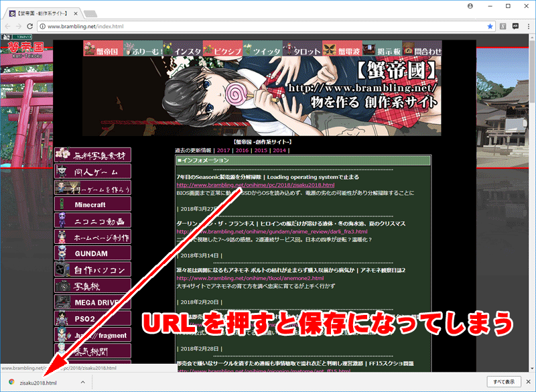Open the タロット navigation item

point(303,48)
